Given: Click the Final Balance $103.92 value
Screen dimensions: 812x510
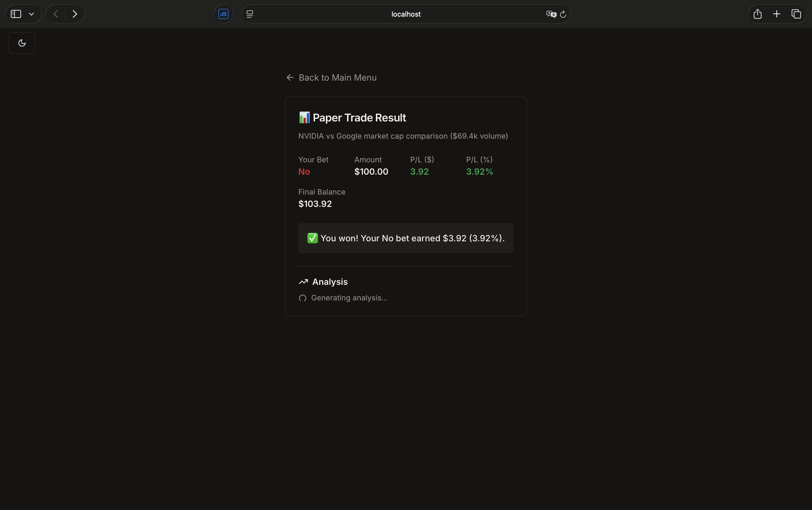Looking at the screenshot, I should coord(315,204).
